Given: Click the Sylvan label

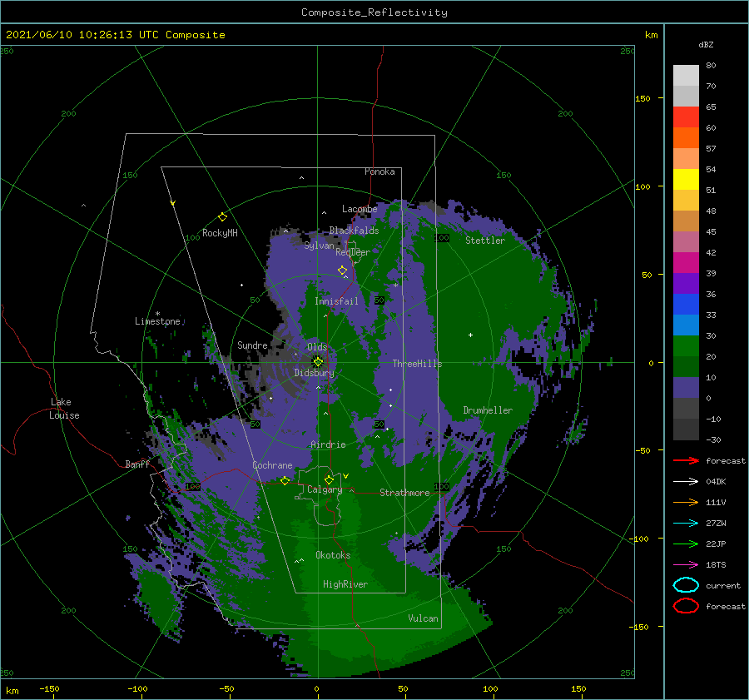Looking at the screenshot, I should (319, 246).
